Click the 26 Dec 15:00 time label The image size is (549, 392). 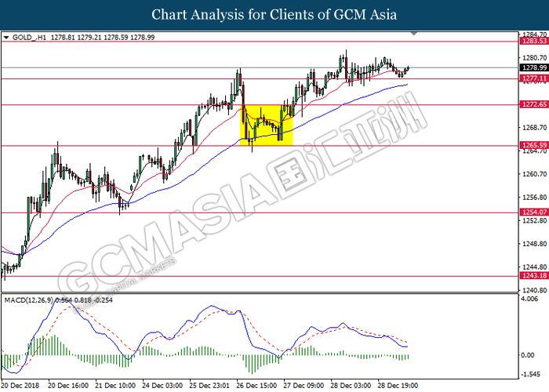[x=256, y=386]
